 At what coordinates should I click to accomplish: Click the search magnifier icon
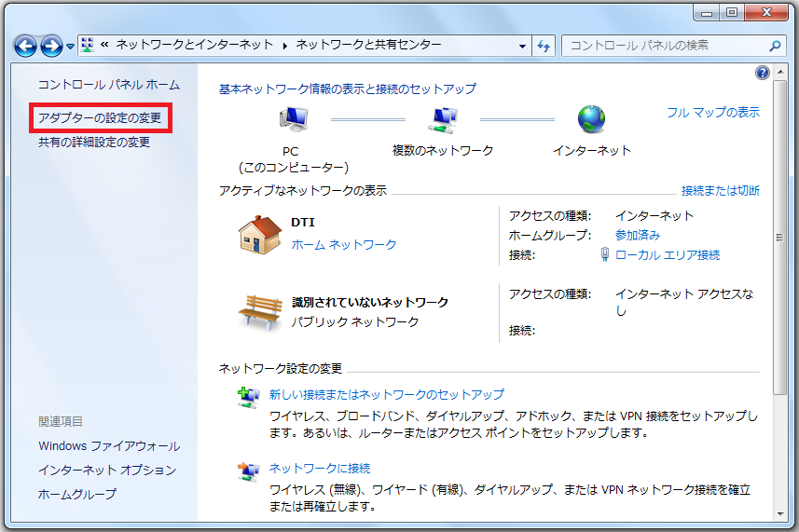click(775, 46)
